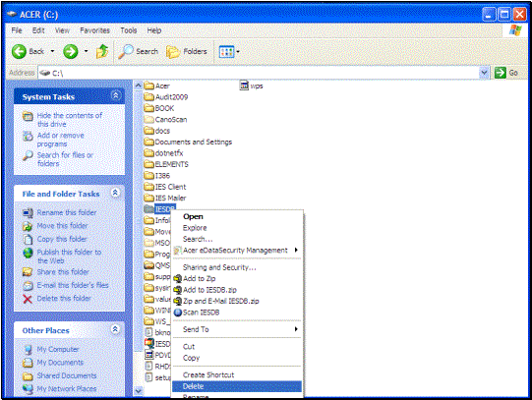
Task: Select the IES Mailer folder icon
Action: click(x=148, y=198)
